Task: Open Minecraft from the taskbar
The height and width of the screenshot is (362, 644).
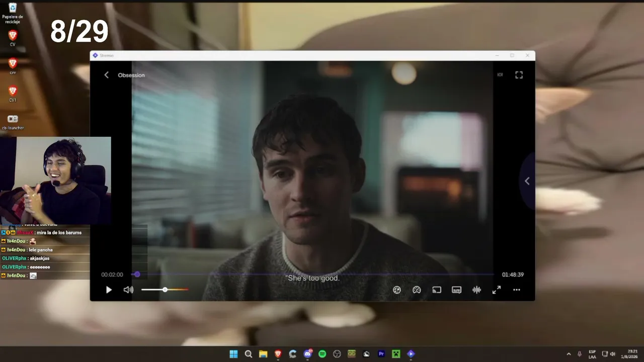Action: 396,354
